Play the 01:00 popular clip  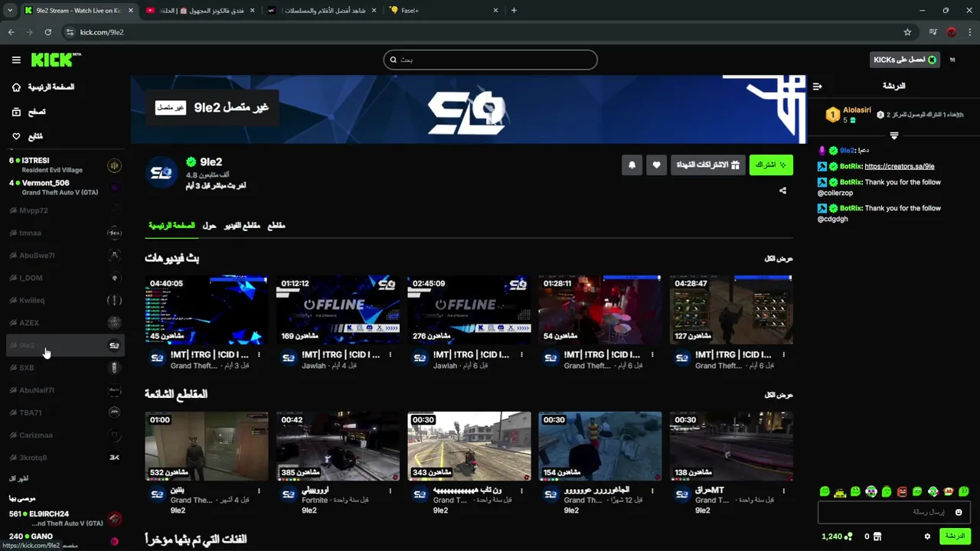click(207, 446)
